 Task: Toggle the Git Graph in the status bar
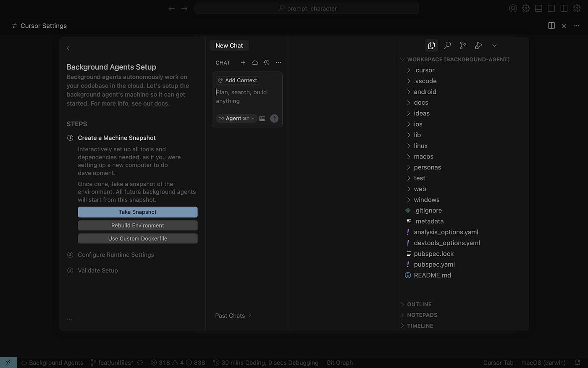pos(339,362)
